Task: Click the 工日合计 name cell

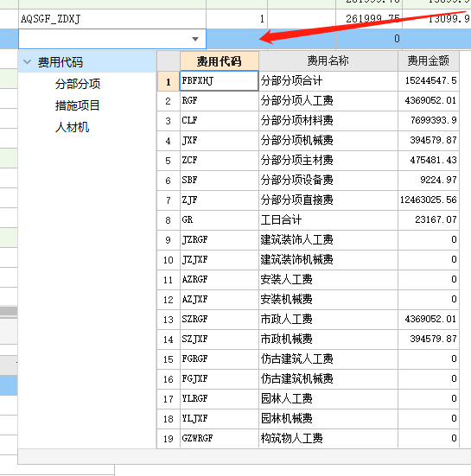Action: 328,219
